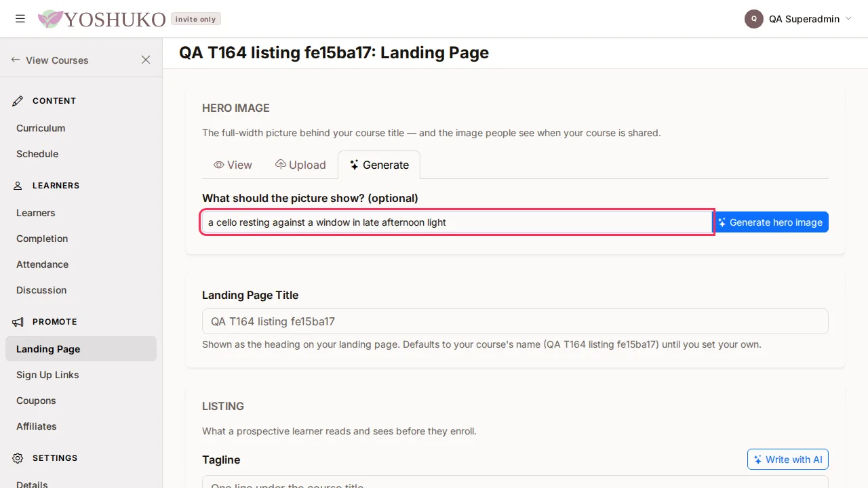The width and height of the screenshot is (868, 488).
Task: Switch to the View tab
Action: (233, 165)
